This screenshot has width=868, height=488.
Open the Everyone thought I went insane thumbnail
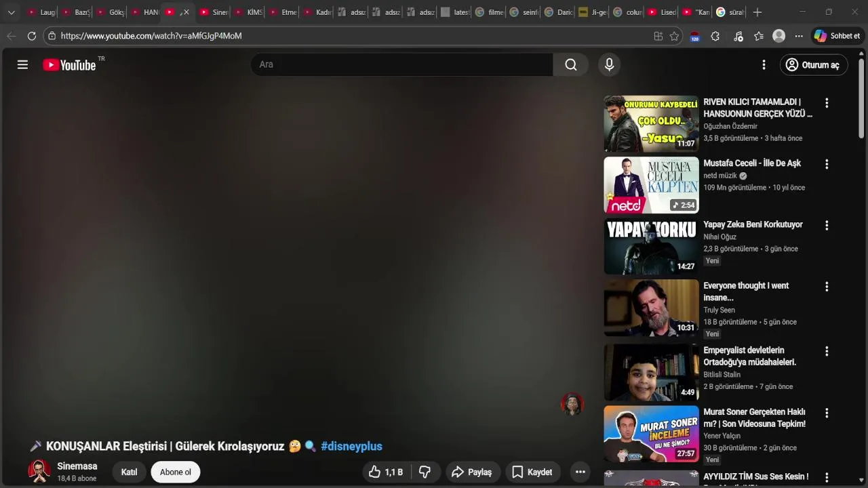click(651, 308)
